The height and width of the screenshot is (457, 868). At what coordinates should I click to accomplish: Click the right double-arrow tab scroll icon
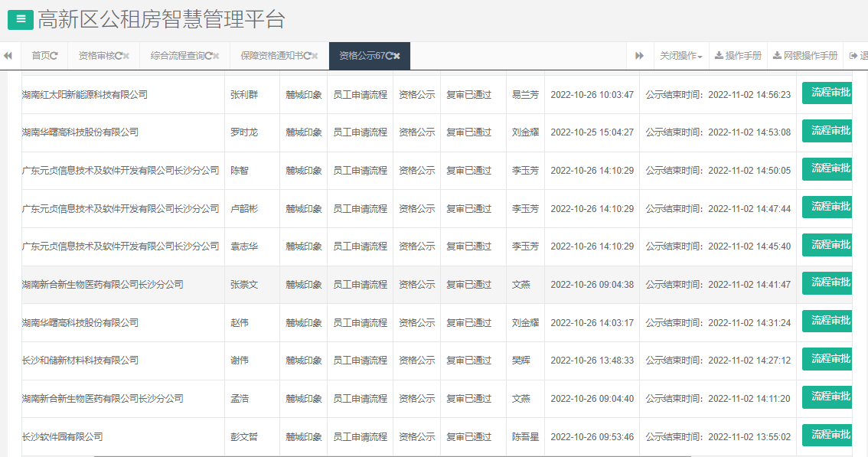point(638,55)
